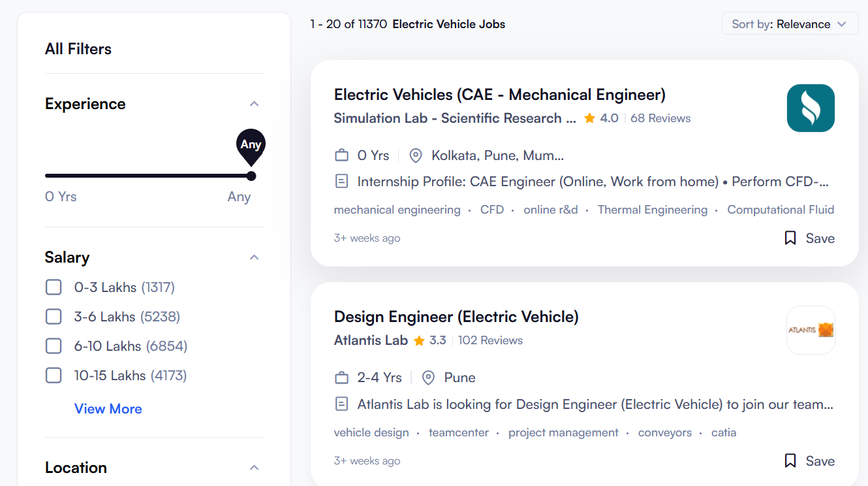Select the 10-15 Lakhs salary checkbox
This screenshot has height=486, width=868.
click(54, 375)
